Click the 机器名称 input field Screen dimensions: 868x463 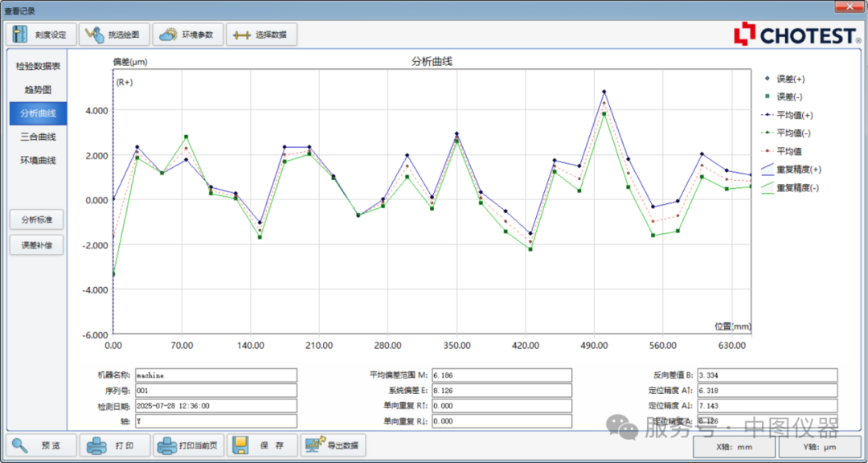[x=215, y=375]
